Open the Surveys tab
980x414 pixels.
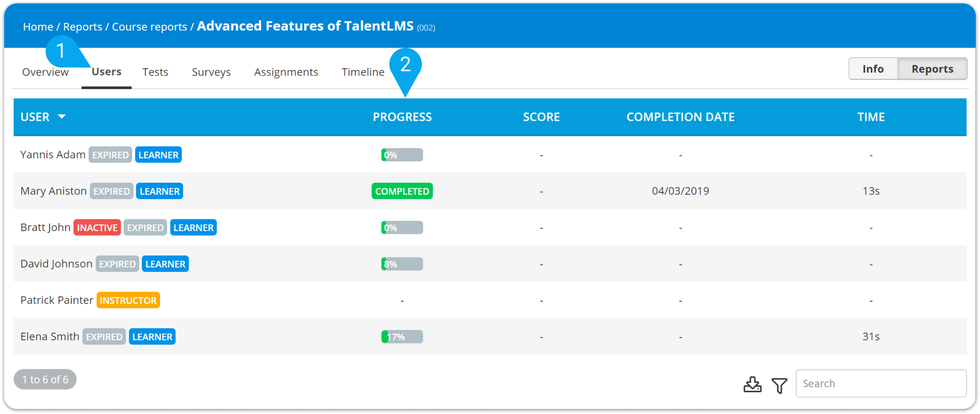(x=211, y=72)
